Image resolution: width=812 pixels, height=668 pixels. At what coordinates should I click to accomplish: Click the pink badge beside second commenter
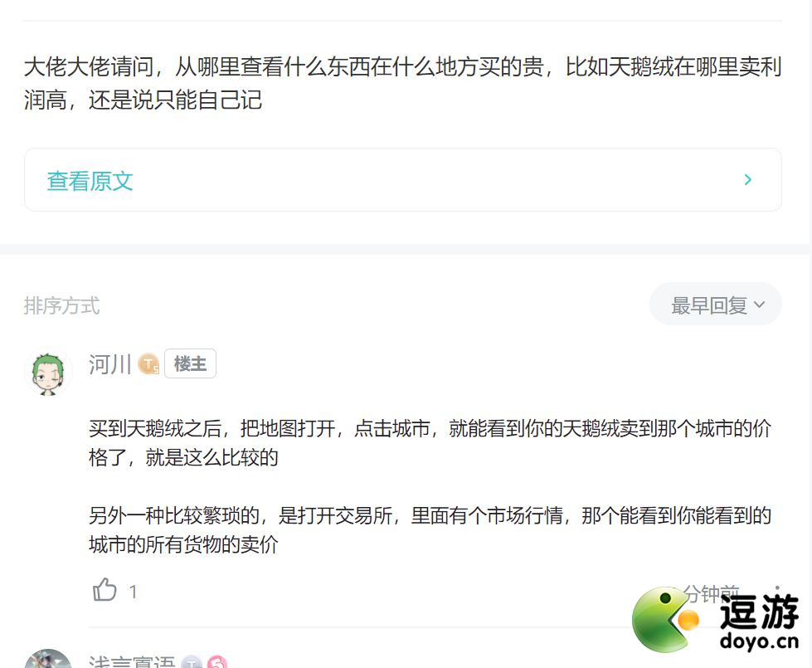pos(217,662)
